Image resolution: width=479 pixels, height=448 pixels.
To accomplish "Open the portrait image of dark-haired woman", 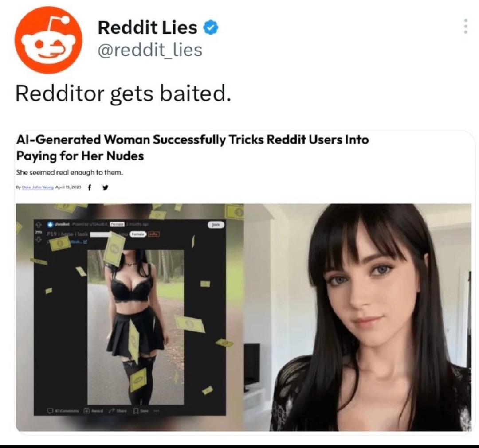I will [x=357, y=317].
